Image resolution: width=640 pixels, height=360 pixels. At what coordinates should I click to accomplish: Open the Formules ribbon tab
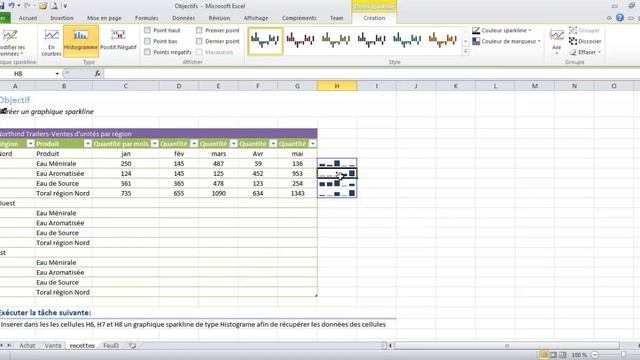point(147,18)
